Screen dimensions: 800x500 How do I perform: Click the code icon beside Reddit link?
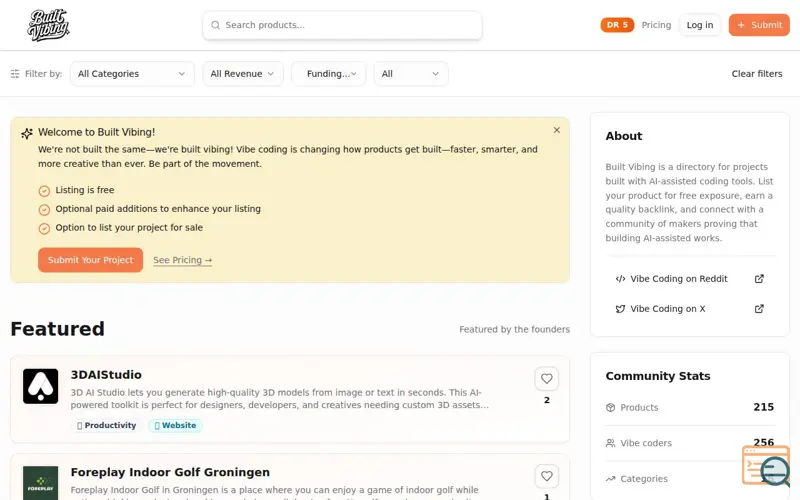[620, 279]
